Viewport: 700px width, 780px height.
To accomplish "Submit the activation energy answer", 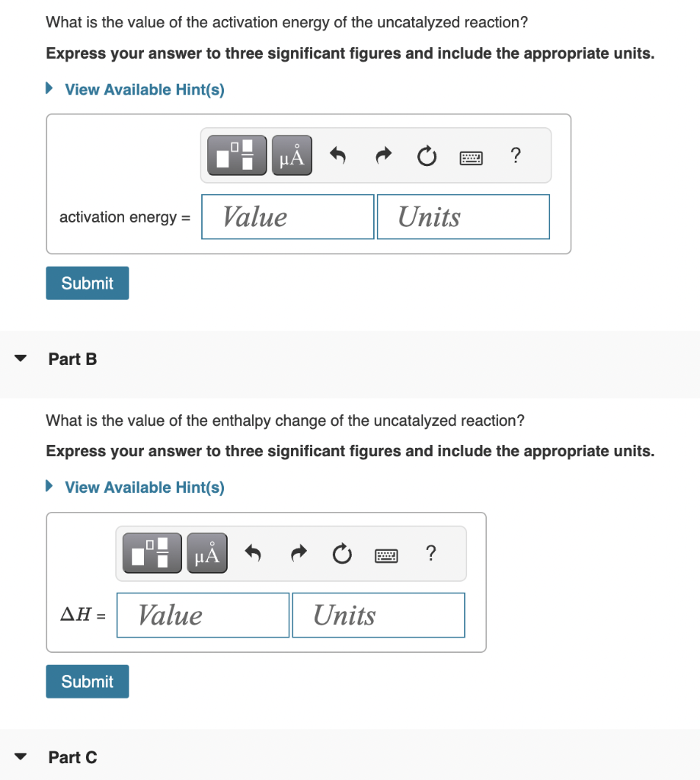I will click(87, 283).
